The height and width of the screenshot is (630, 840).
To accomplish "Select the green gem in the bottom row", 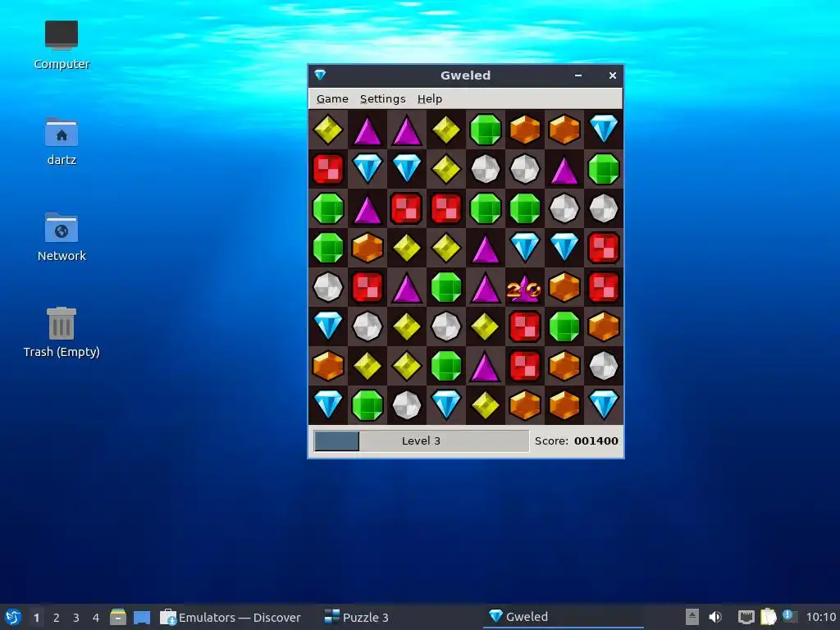I will pyautogui.click(x=367, y=405).
